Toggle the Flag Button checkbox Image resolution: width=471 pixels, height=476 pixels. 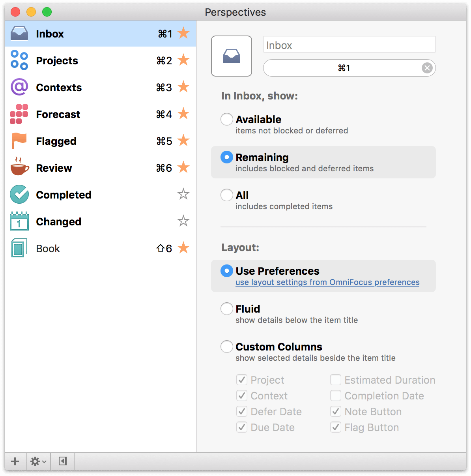coord(336,427)
